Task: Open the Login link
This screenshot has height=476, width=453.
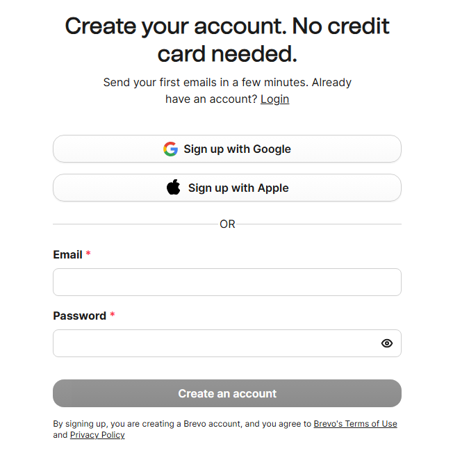Action: 274,99
